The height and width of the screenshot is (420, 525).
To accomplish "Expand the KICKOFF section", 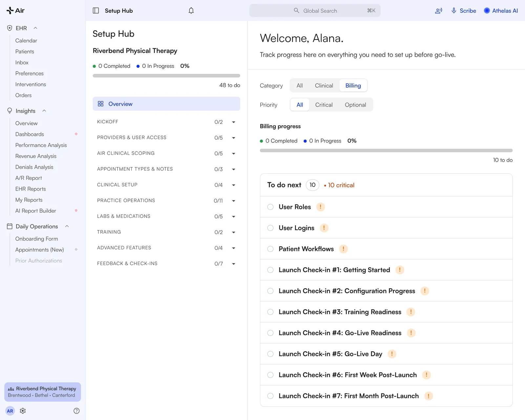I will coord(234,122).
